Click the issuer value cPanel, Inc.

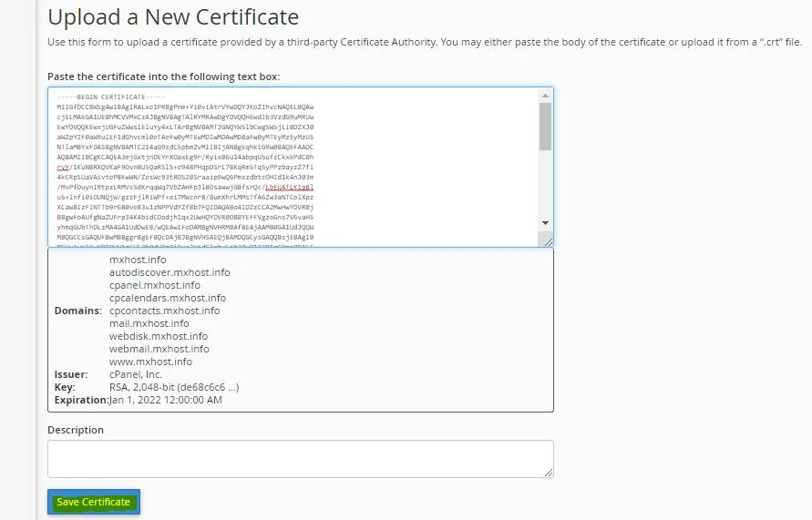(136, 374)
